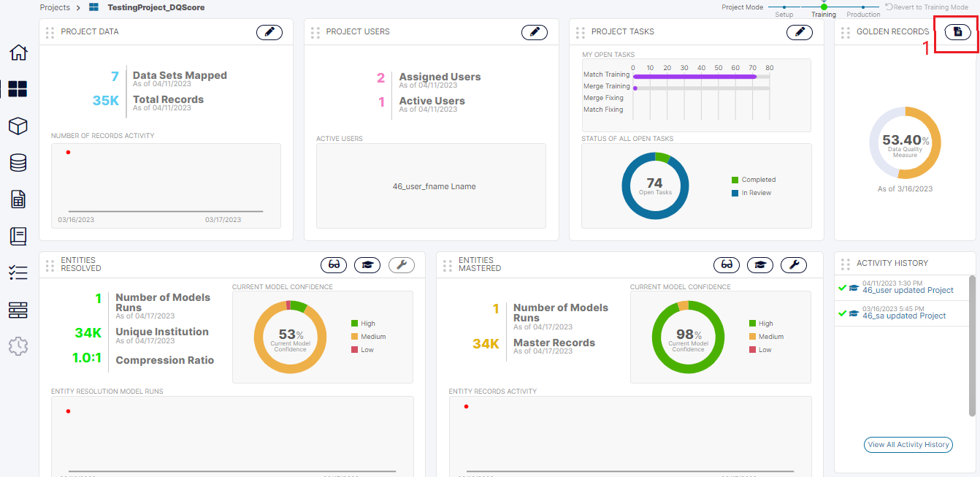The width and height of the screenshot is (980, 477).
Task: Open the cube icon in sidebar
Action: point(18,126)
